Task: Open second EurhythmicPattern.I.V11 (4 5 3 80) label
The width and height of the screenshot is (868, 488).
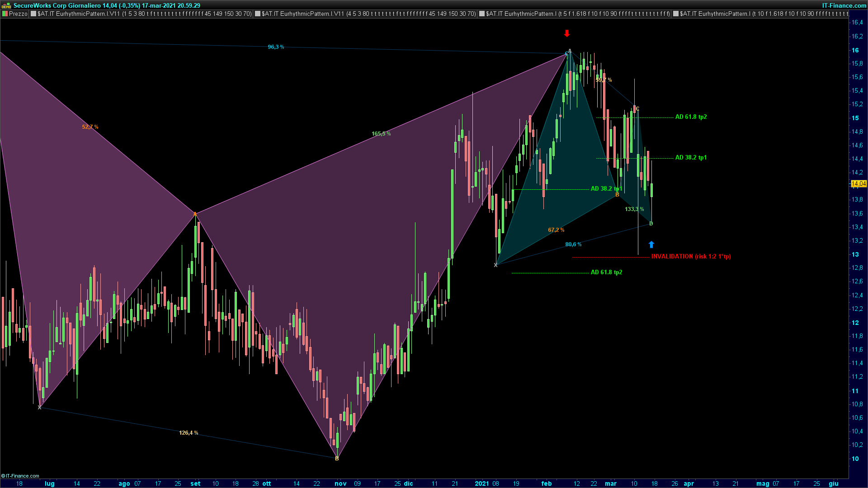Action: click(368, 14)
